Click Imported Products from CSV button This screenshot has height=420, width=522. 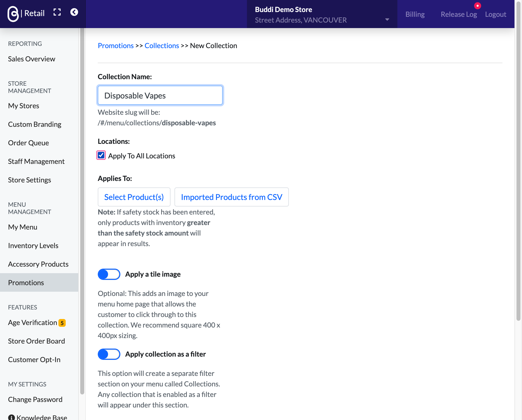pyautogui.click(x=231, y=197)
